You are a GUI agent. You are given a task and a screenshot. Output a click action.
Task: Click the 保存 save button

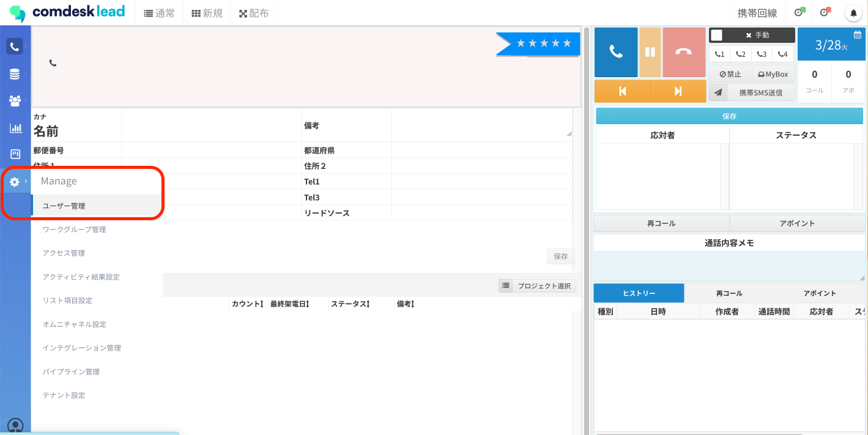pos(729,116)
